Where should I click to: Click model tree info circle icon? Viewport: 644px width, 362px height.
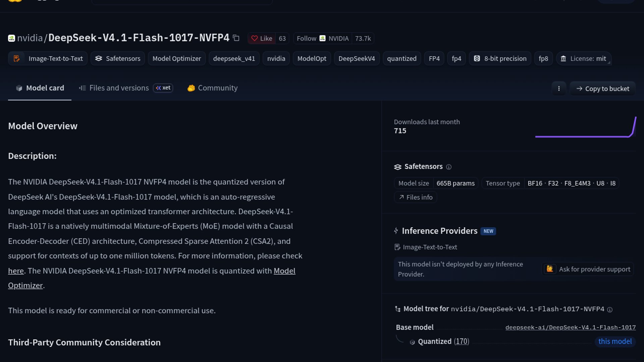coord(610,310)
